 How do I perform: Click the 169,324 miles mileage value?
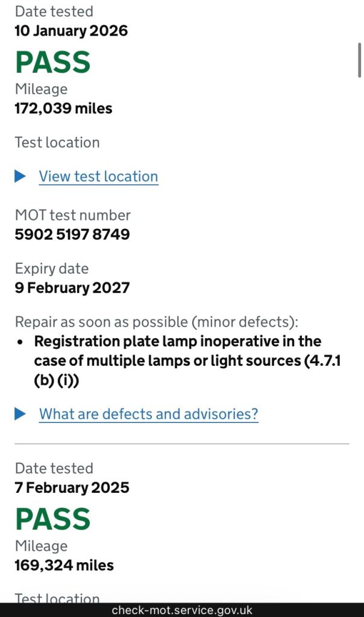pyautogui.click(x=64, y=565)
